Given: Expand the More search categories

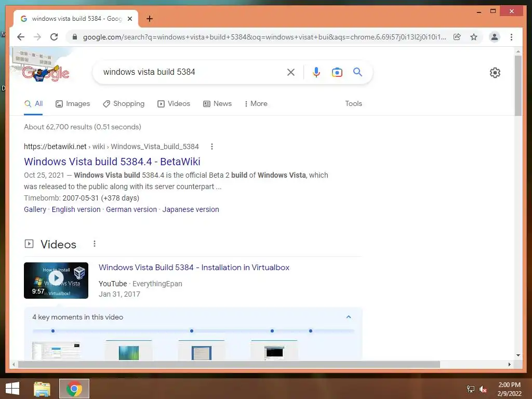Looking at the screenshot, I should (x=256, y=104).
